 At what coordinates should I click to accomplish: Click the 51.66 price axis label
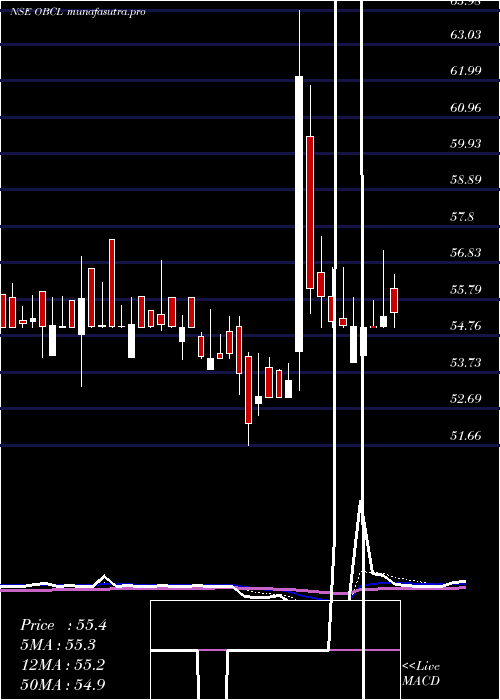click(x=466, y=435)
